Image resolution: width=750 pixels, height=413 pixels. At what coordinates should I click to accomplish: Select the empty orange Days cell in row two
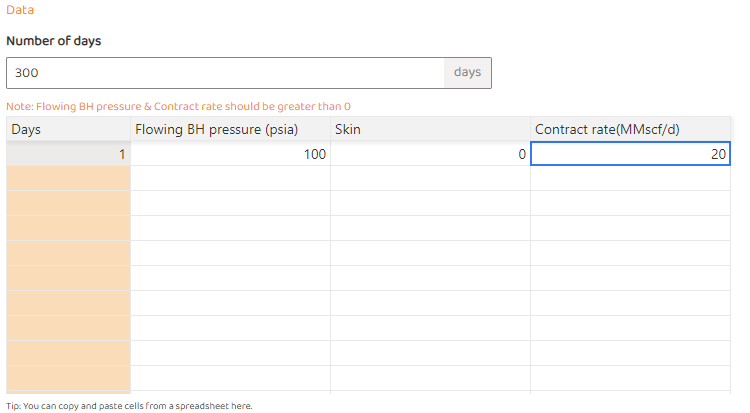click(x=68, y=178)
